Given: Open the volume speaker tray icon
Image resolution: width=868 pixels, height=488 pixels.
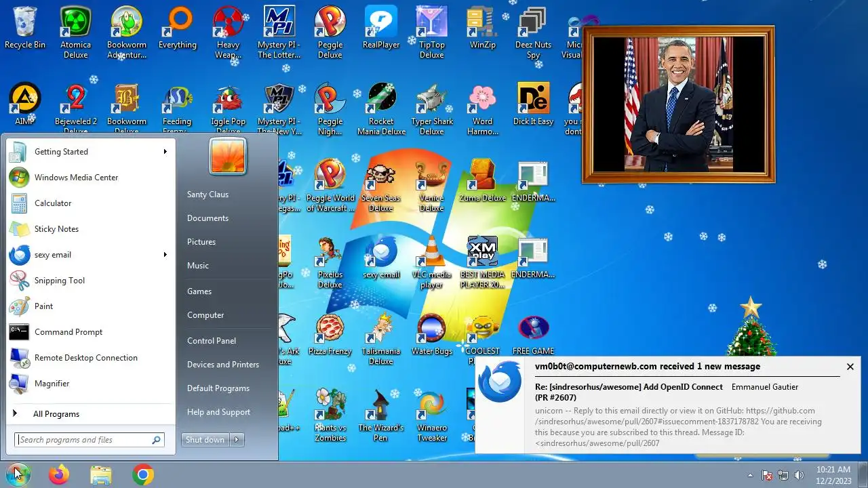Looking at the screenshot, I should tap(800, 475).
